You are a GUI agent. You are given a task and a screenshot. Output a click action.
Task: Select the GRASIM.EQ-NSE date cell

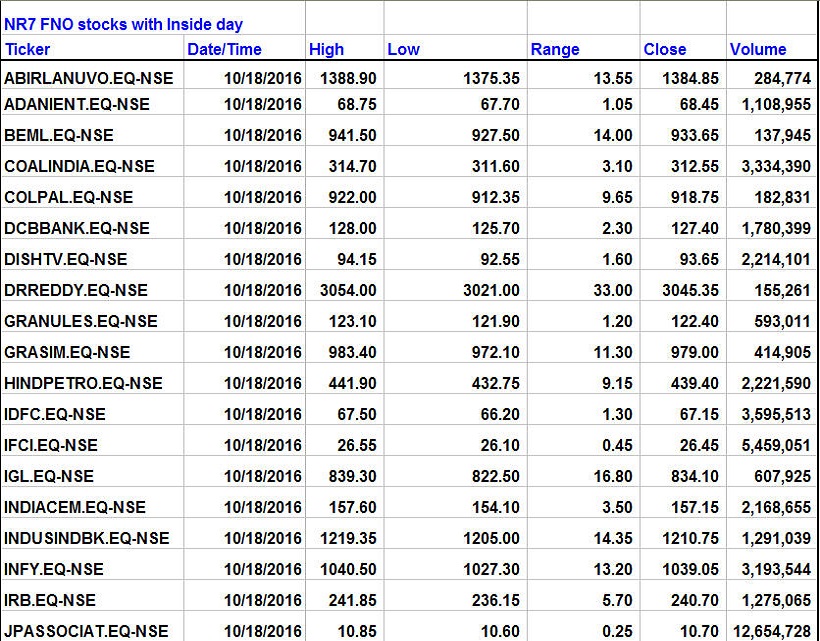[263, 352]
